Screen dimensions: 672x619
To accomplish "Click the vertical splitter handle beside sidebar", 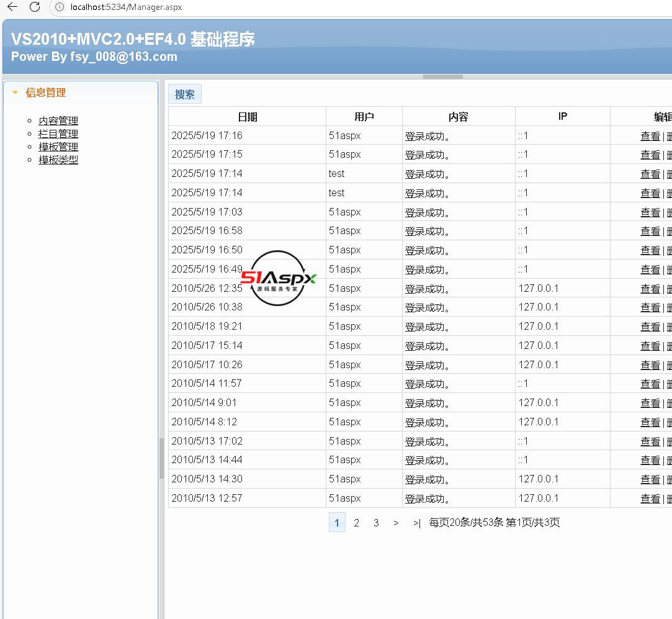I will (161, 458).
